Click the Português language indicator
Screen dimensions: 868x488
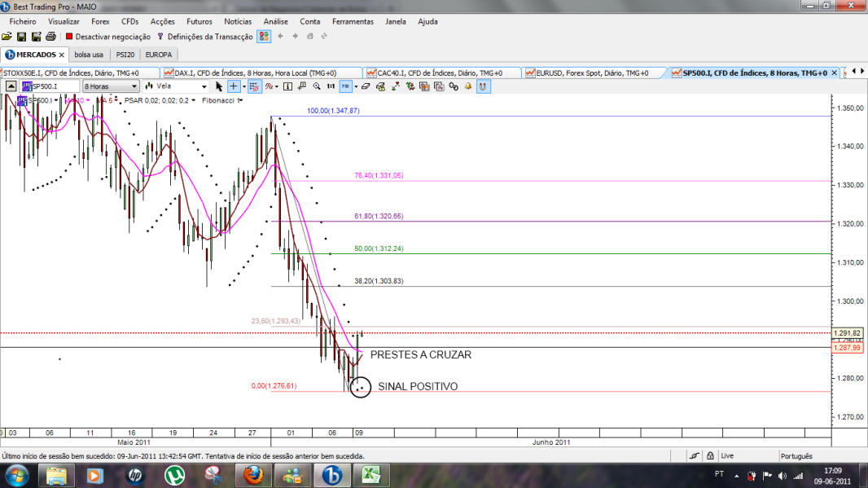click(x=796, y=456)
